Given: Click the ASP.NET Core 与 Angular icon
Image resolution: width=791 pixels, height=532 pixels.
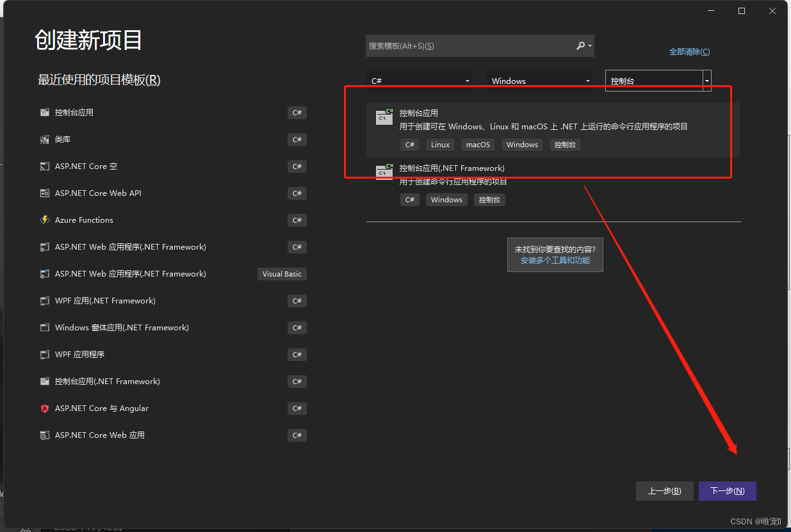Looking at the screenshot, I should click(45, 408).
